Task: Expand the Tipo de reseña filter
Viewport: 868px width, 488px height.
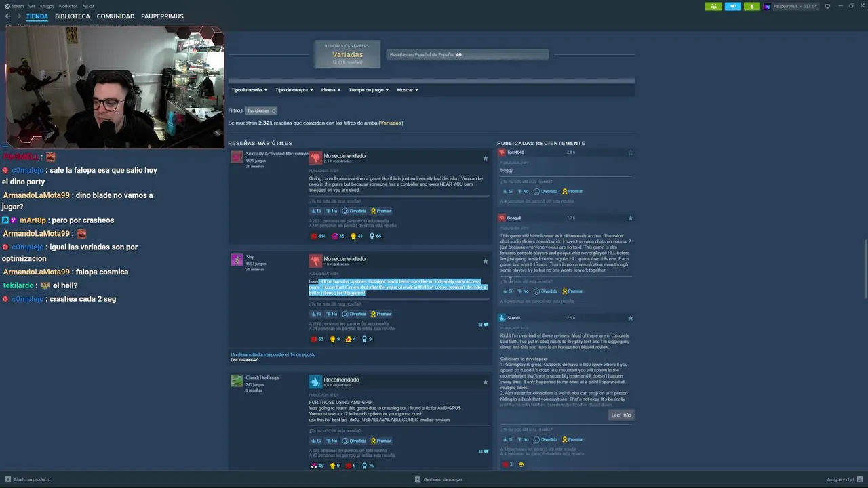Action: pos(249,89)
